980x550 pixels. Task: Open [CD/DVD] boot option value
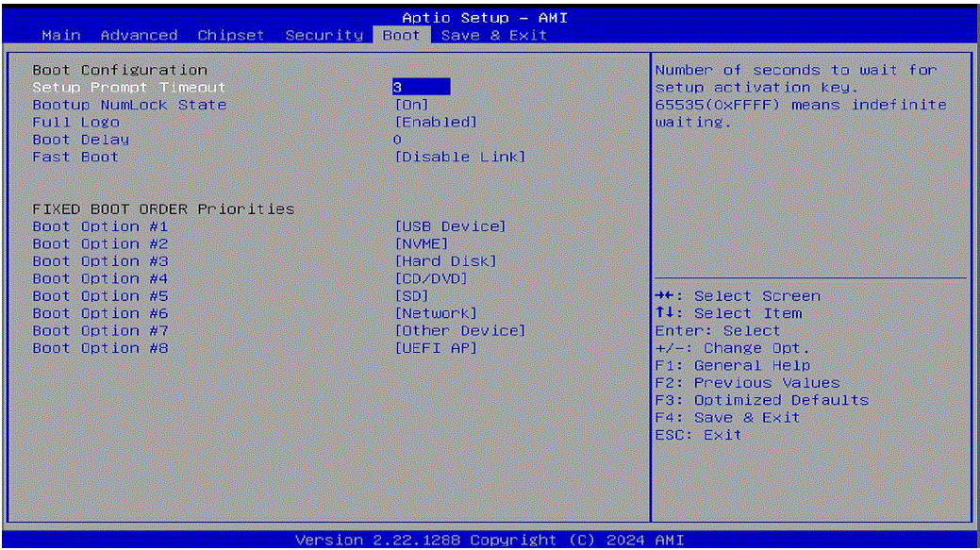pyautogui.click(x=431, y=278)
